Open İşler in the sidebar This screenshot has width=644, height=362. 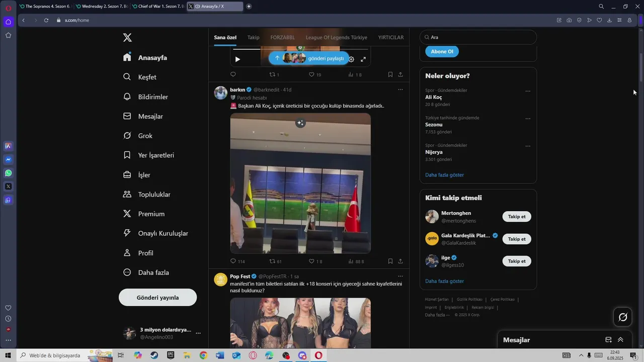tap(137, 175)
